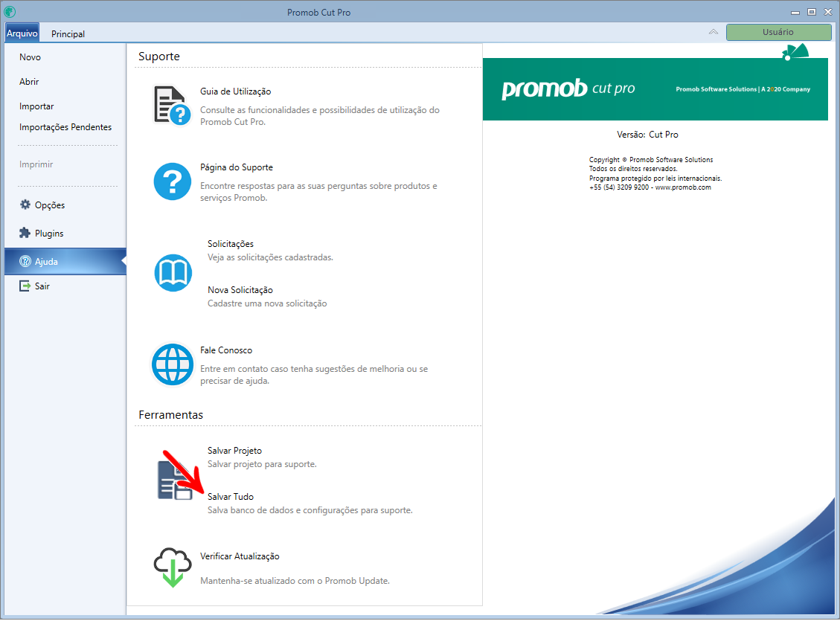The height and width of the screenshot is (624, 840).
Task: Click 'Mantenha-se atualizado com o Promob Update.'
Action: [x=295, y=581]
